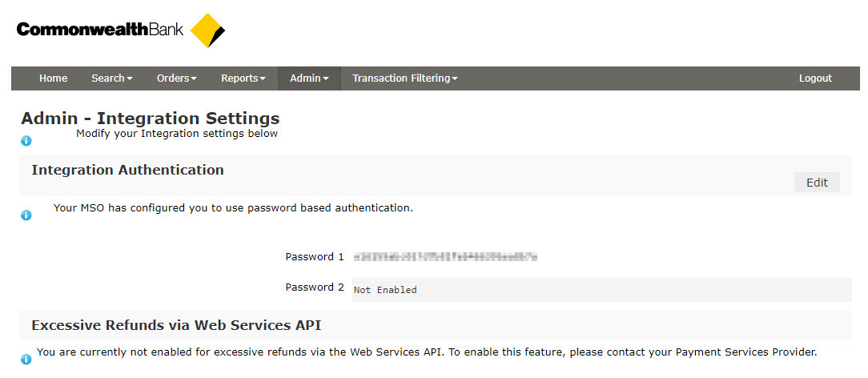The width and height of the screenshot is (868, 378).
Task: Click the yellow diamond Commonwealth Bank logo
Action: (x=207, y=30)
